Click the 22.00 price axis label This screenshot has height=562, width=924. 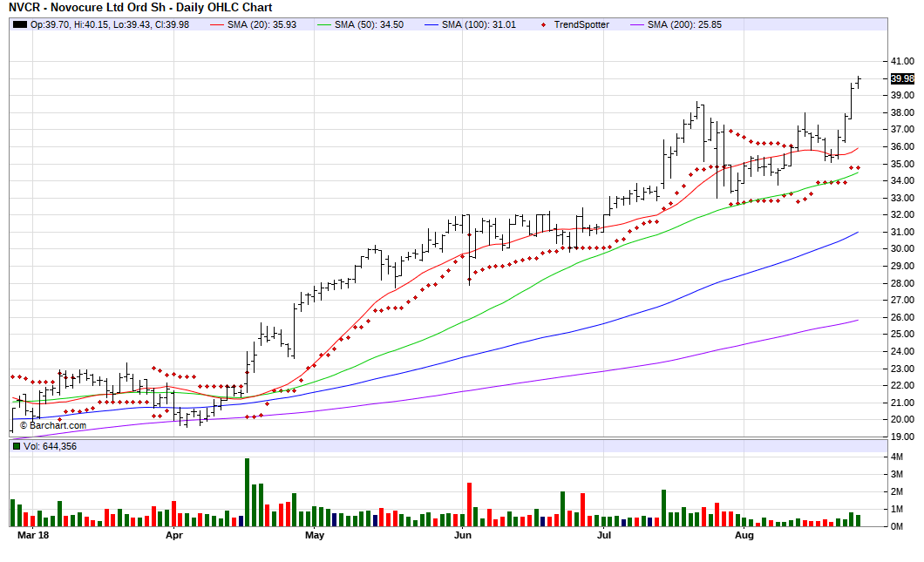tap(903, 385)
